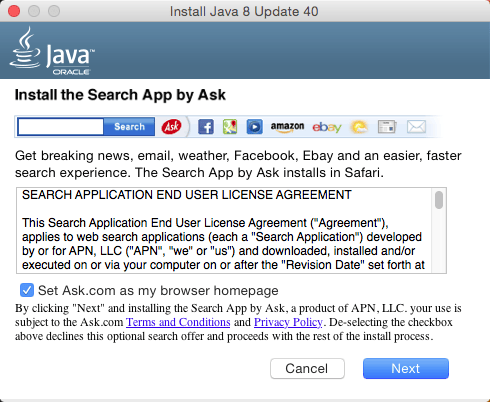Cancel the Java installation
This screenshot has width=490, height=402.
point(307,368)
